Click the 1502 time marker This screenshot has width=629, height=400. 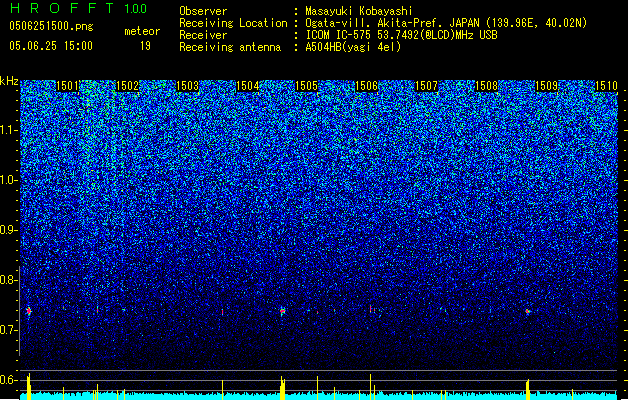click(x=127, y=86)
